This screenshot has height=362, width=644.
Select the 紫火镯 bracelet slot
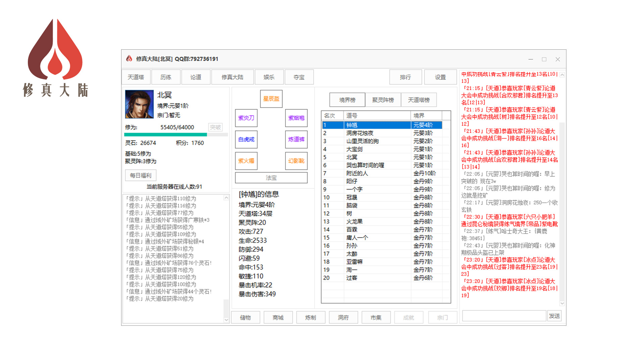tap(246, 161)
